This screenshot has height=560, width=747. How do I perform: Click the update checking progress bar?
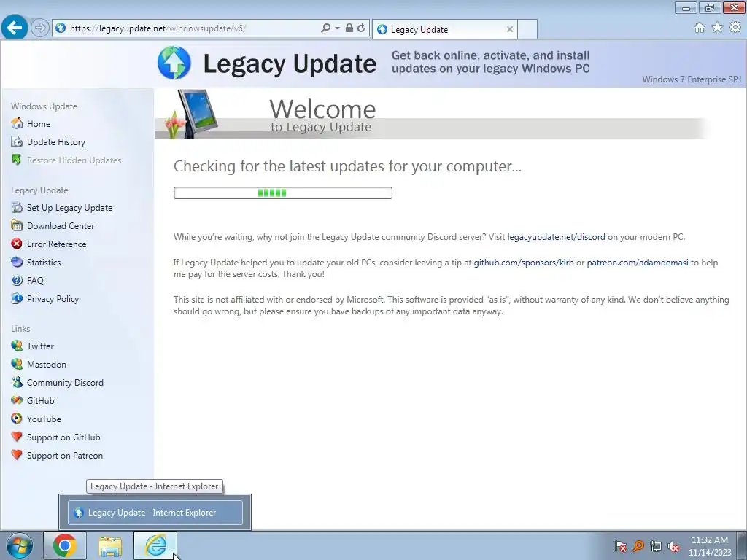pos(283,192)
